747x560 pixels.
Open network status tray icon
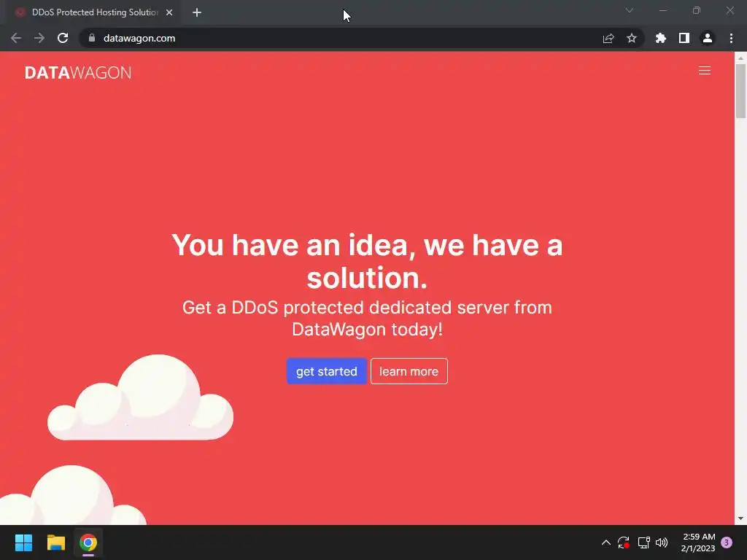[x=643, y=542]
